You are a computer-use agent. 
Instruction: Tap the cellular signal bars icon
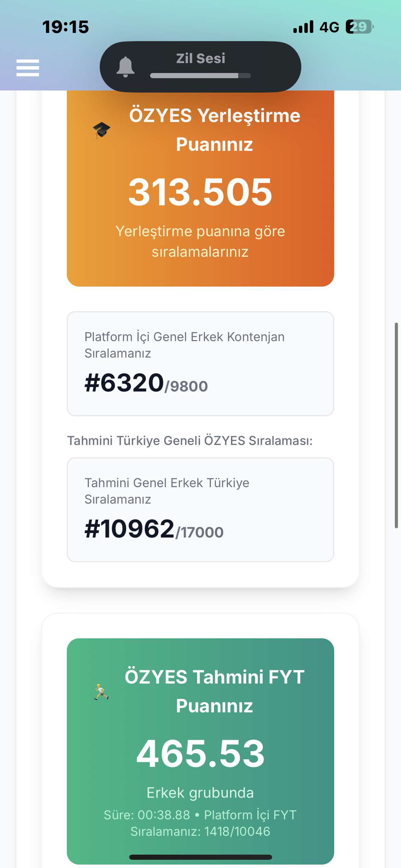point(303,27)
